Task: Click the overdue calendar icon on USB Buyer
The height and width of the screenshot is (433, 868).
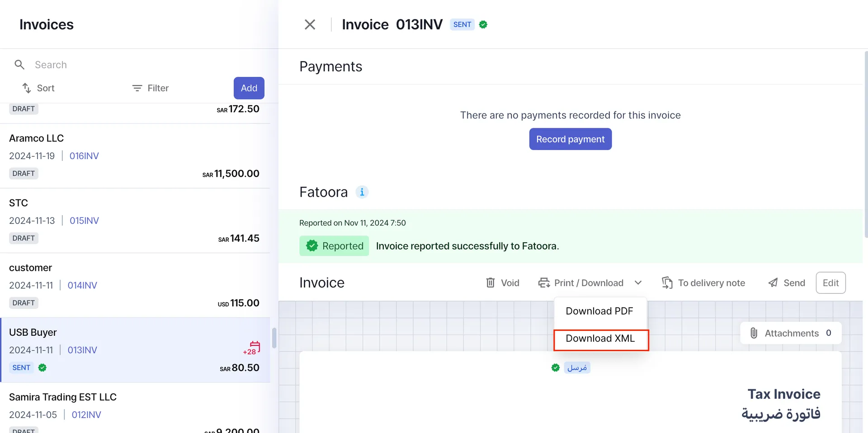Action: point(255,347)
